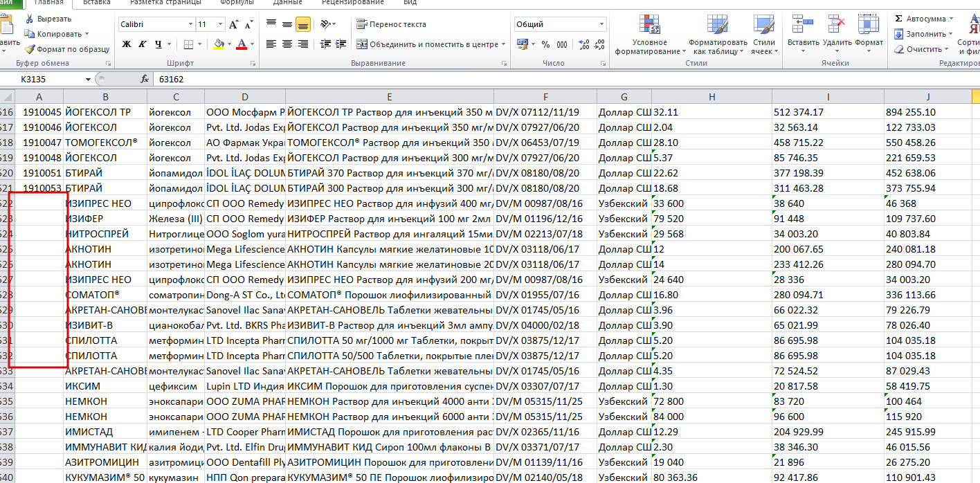
Task: Click the insert function fx button
Action: coord(145,79)
